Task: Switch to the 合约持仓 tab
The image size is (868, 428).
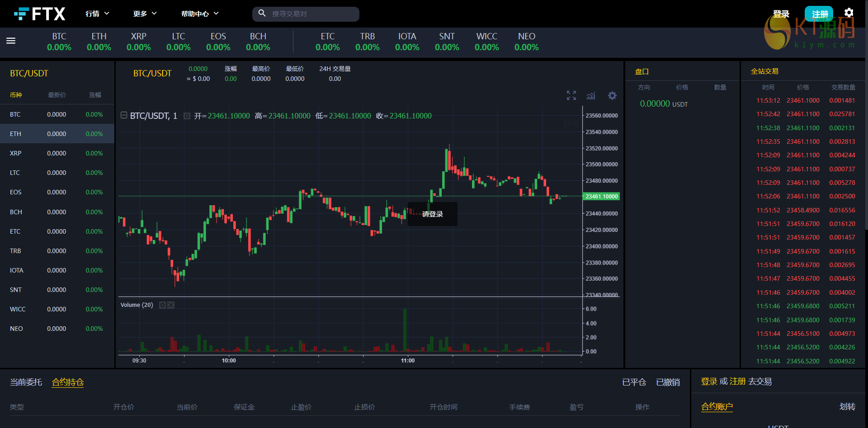Action: pos(68,382)
